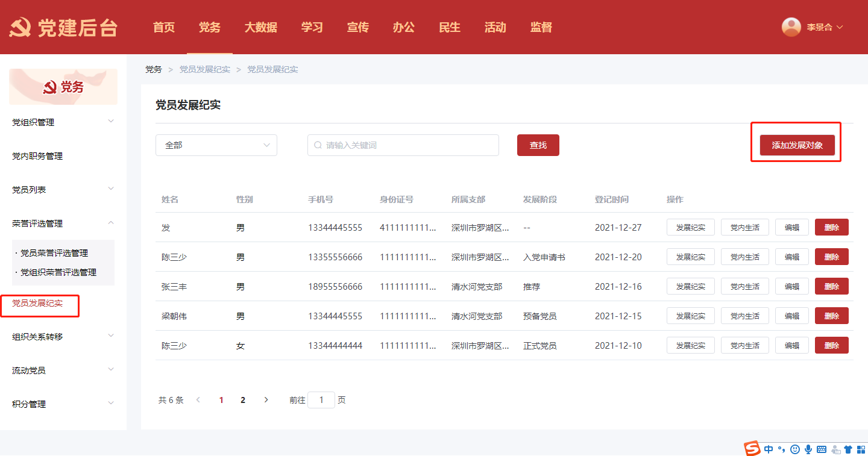The width and height of the screenshot is (868, 456).
Task: Open the Sogou emoji smiley panel
Action: (795, 449)
